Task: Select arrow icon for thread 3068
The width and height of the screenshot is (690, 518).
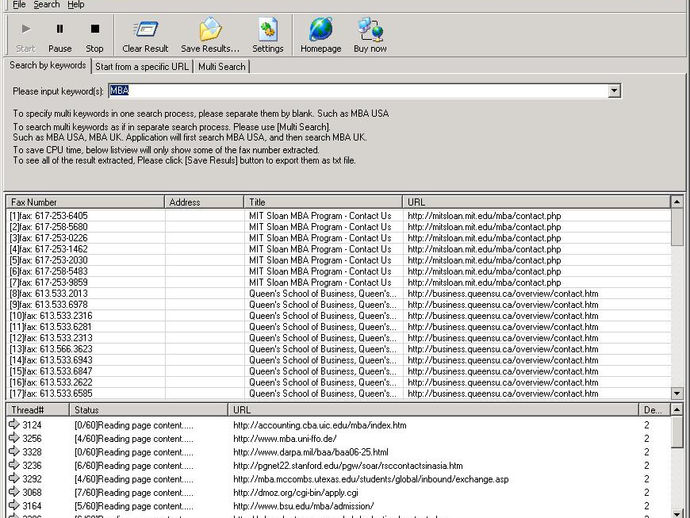Action: click(14, 492)
